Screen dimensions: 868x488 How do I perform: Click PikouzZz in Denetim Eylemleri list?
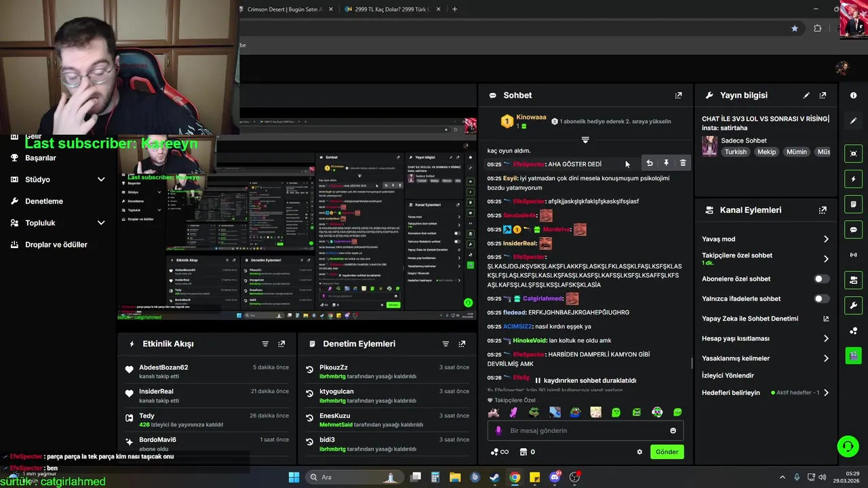(334, 367)
